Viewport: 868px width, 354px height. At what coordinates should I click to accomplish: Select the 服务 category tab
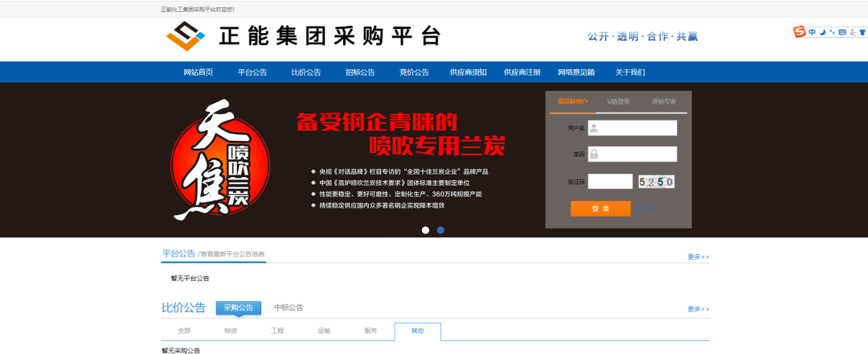click(371, 331)
